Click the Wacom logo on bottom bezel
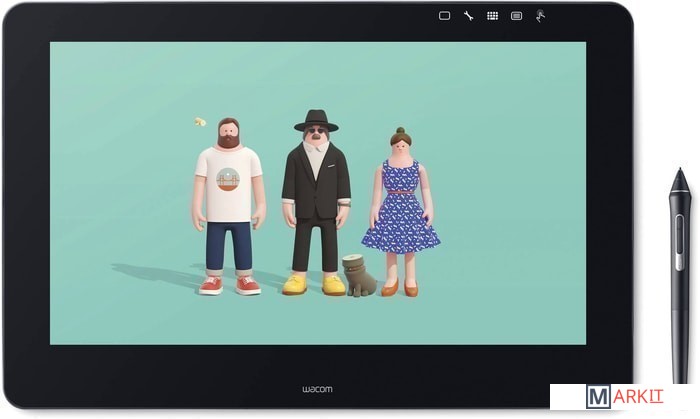The image size is (700, 419). click(x=316, y=388)
